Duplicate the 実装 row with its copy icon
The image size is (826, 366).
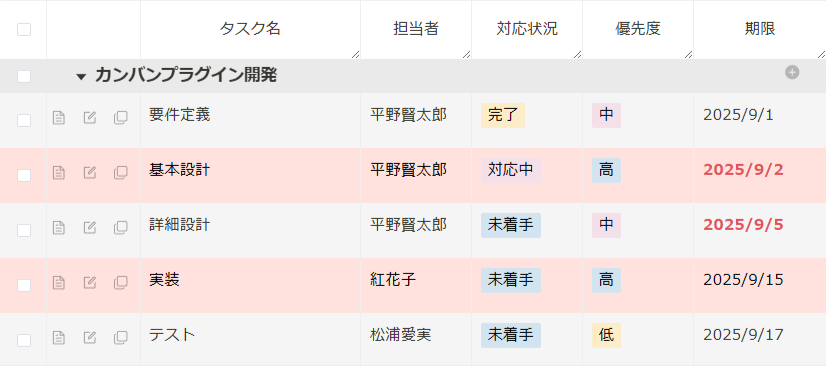coord(121,283)
